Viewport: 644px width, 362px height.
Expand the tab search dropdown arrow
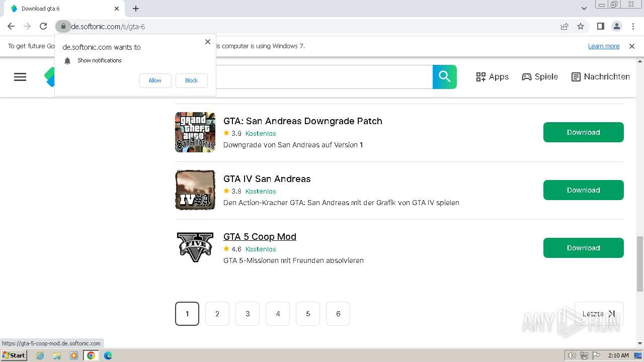pyautogui.click(x=584, y=9)
